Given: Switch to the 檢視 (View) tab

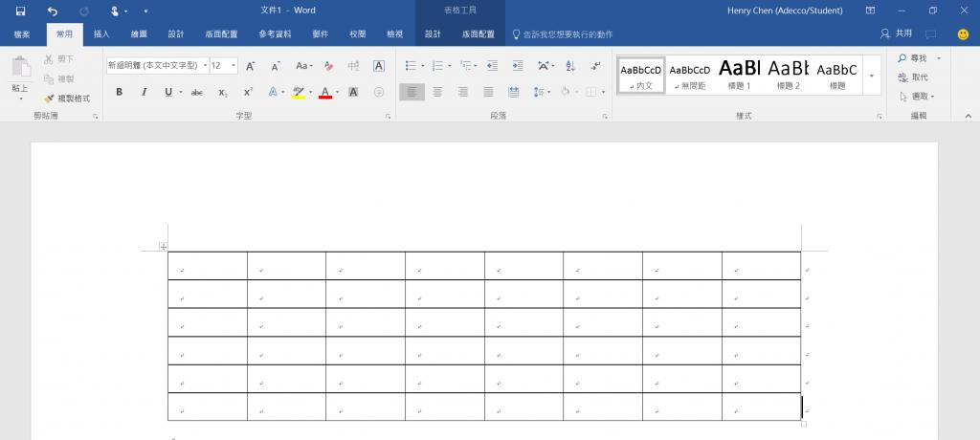Looking at the screenshot, I should [395, 34].
